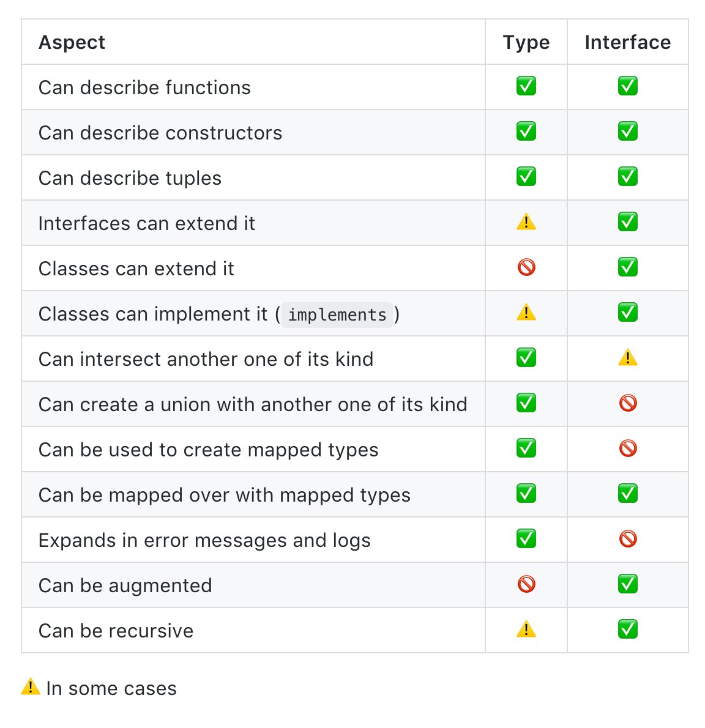This screenshot has width=705, height=728.
Task: Click the Type prohibited icon for 'Classes can extend it'
Action: [526, 267]
